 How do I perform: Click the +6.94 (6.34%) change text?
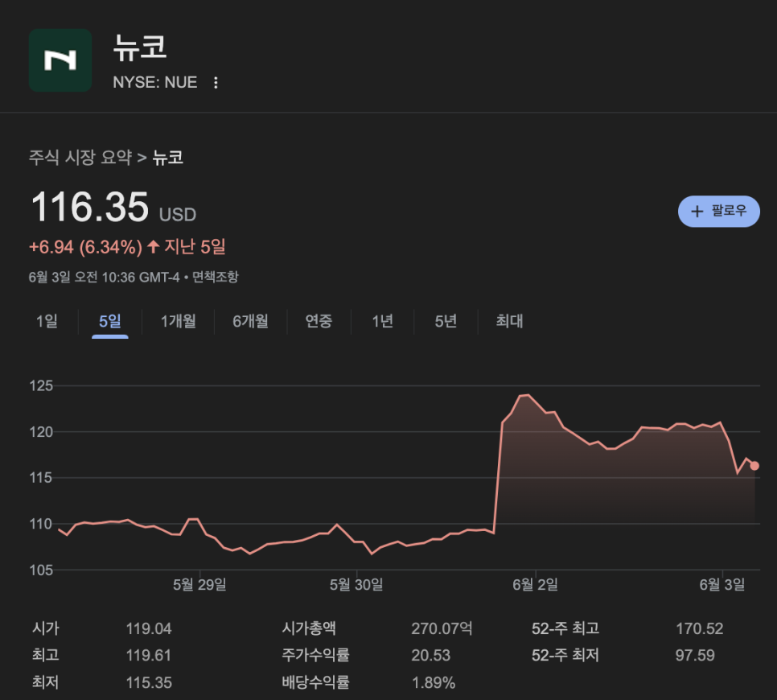(86, 247)
